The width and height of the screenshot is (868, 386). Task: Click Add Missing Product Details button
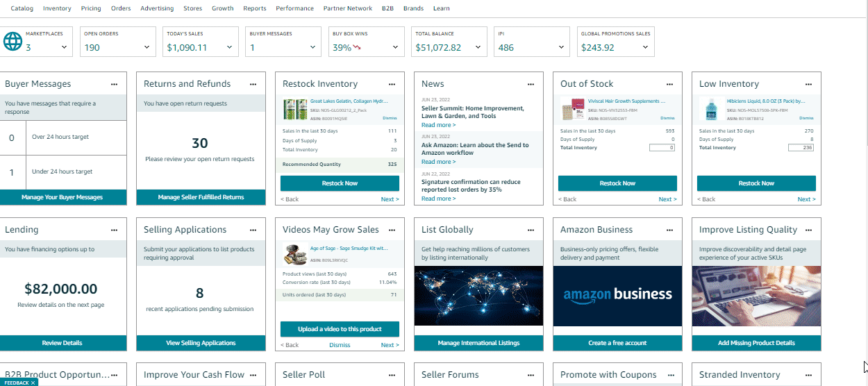coord(756,343)
